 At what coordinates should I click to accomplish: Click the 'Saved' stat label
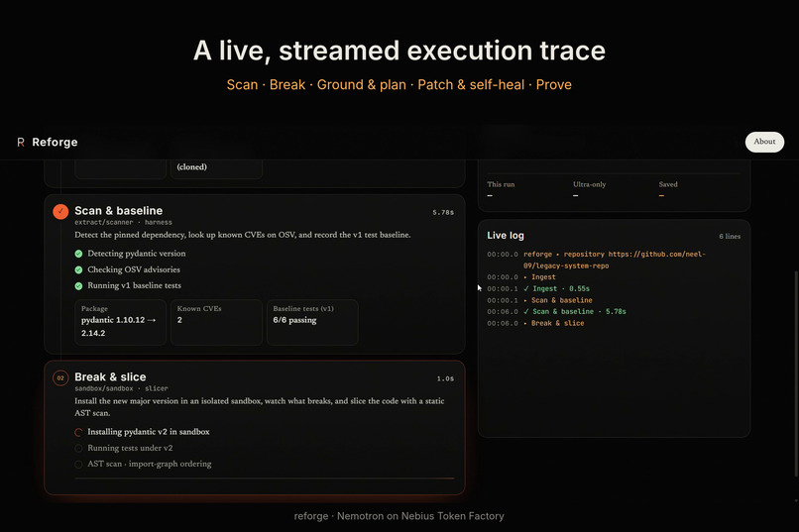pos(668,184)
